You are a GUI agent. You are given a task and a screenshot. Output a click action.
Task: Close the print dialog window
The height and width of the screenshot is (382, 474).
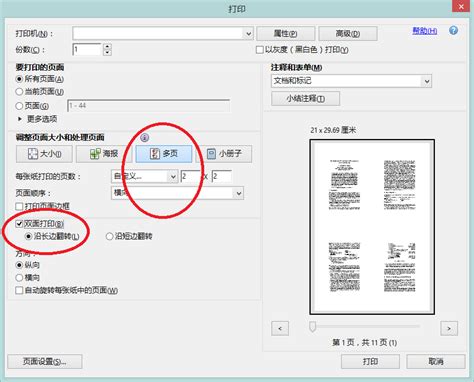(461, 7)
